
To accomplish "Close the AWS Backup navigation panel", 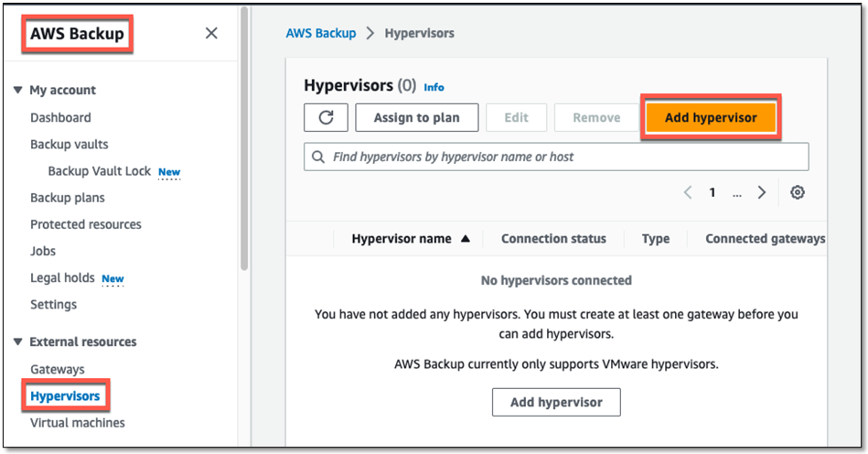I will [x=211, y=33].
